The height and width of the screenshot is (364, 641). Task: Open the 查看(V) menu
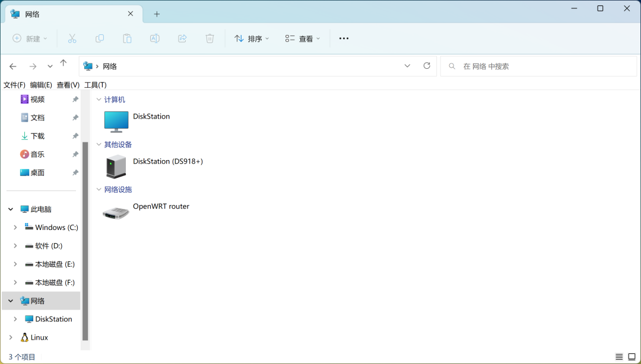(68, 85)
